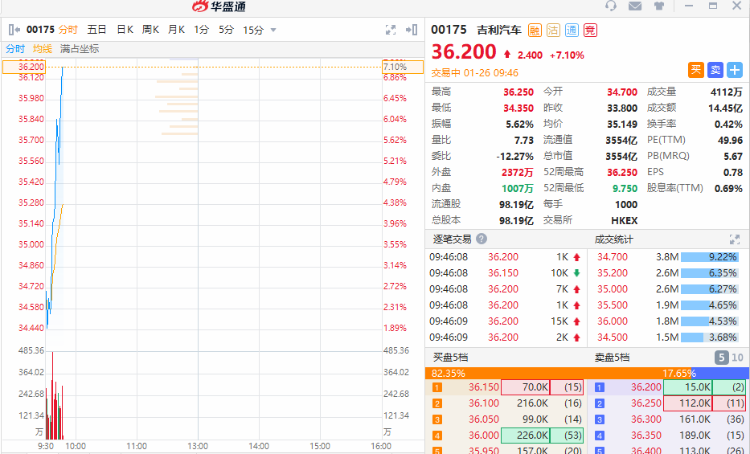Screen dimensions: 750x454
Task: Select sell order row at 36.350
Action: (x=668, y=435)
